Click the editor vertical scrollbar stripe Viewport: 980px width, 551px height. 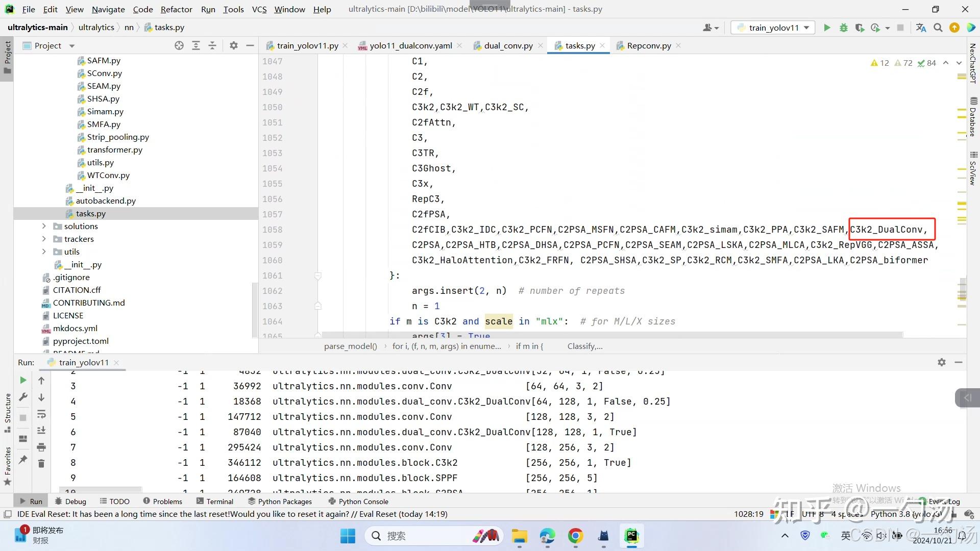tap(962, 204)
